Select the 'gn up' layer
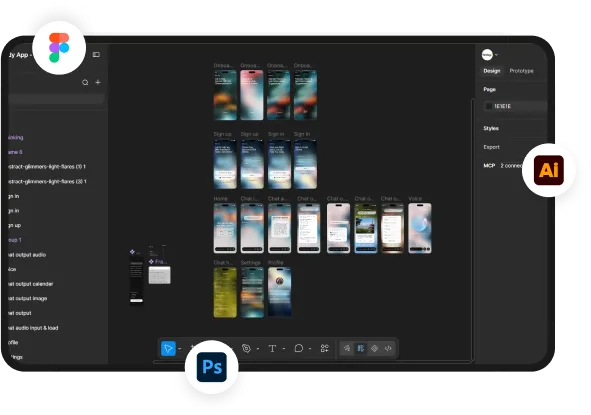 (14, 225)
